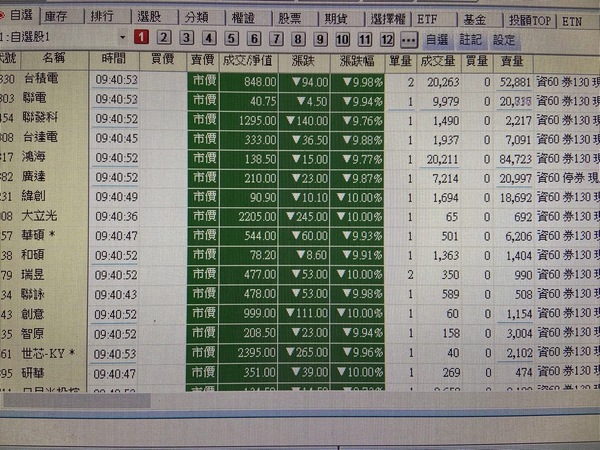Select the 瑞昱 stock row
The height and width of the screenshot is (450, 600).
click(x=300, y=275)
